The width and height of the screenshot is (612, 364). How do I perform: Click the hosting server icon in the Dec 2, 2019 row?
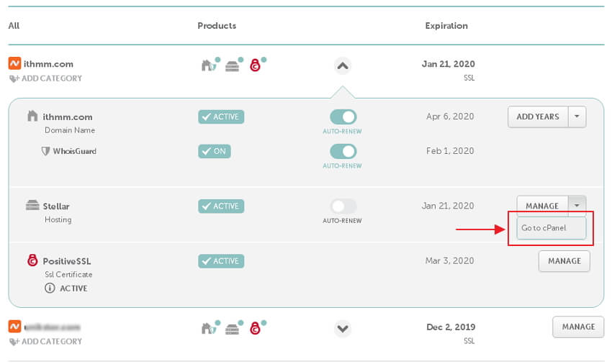point(232,329)
